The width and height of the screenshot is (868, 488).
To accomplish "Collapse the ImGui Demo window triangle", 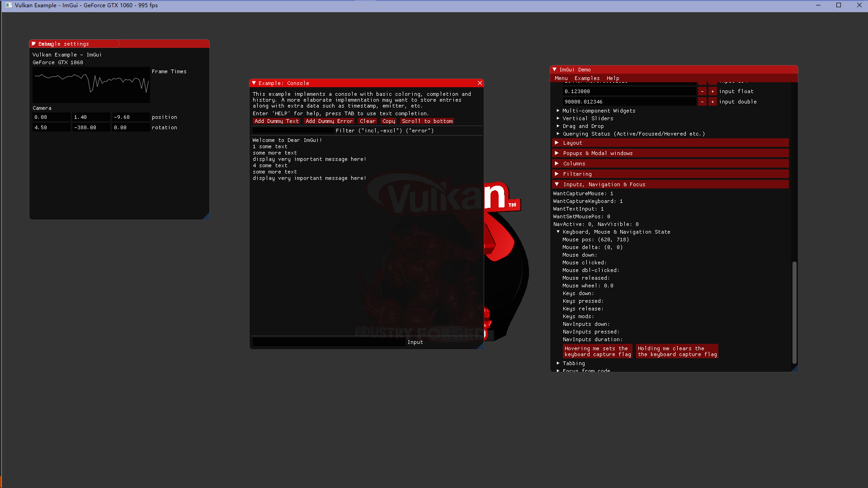I will pos(555,70).
